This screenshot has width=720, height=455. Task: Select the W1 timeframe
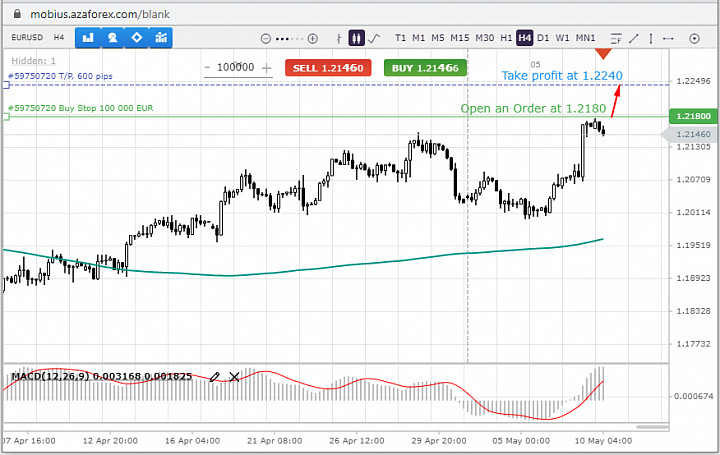(x=562, y=38)
